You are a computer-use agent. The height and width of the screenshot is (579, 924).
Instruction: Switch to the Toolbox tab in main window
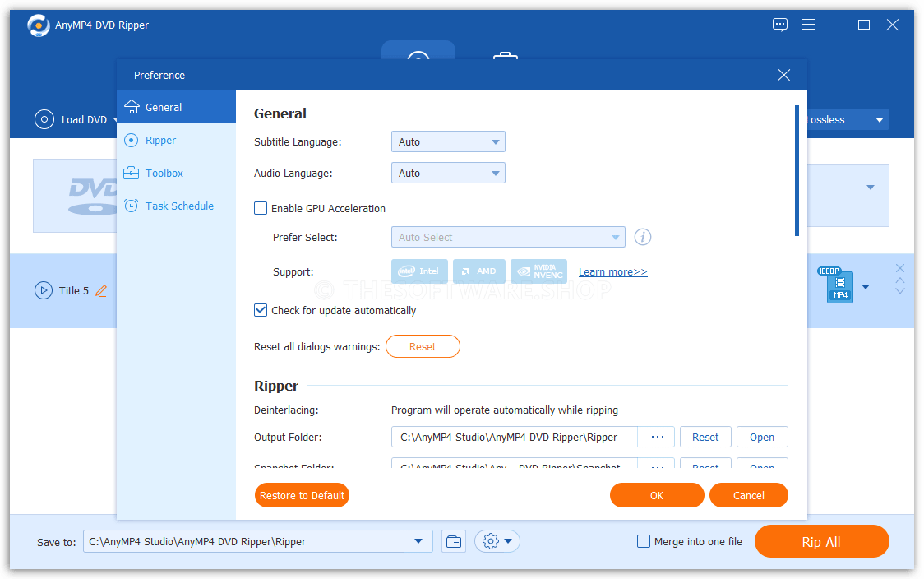506,55
